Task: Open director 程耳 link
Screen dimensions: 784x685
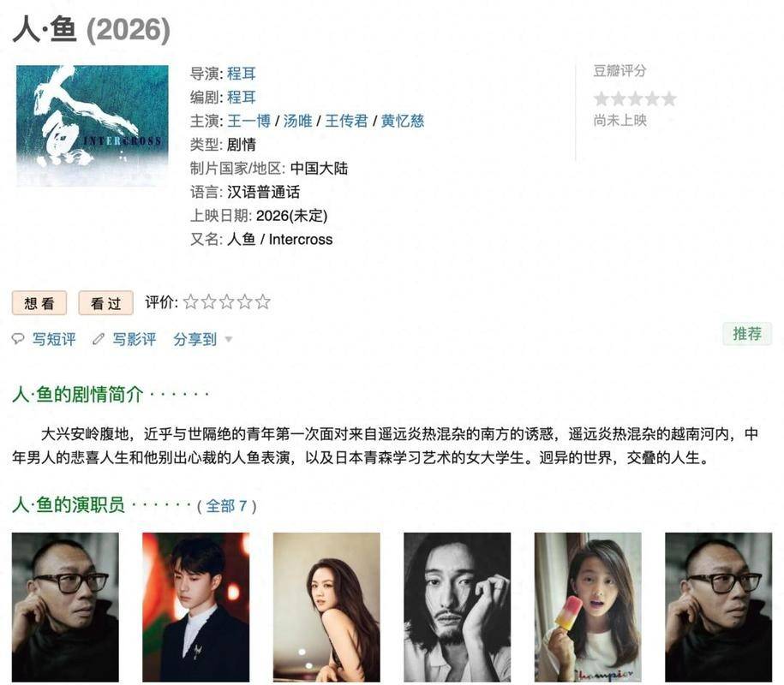Action: (x=242, y=74)
